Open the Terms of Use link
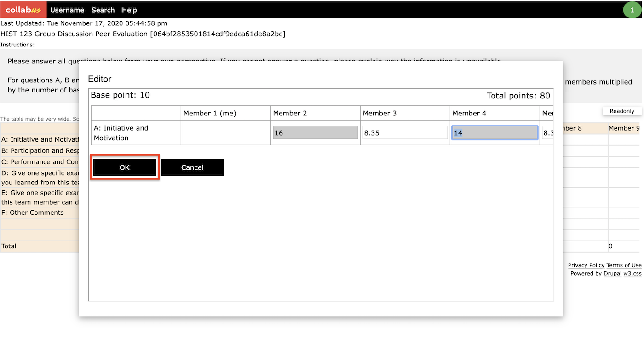 click(x=624, y=265)
